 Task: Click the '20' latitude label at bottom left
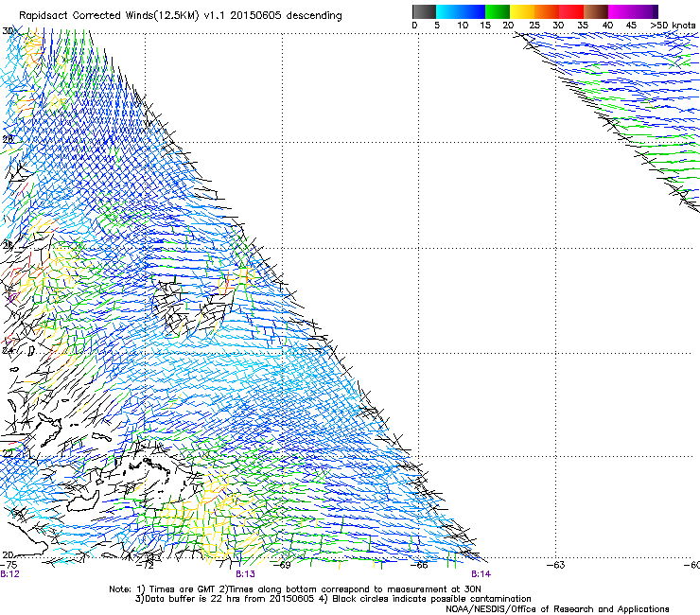8,555
